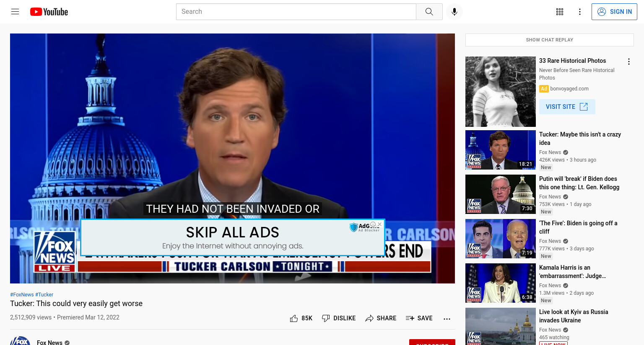Subscribe to the Fox News channel
Viewport: 644px width, 345px height.
pos(432,342)
